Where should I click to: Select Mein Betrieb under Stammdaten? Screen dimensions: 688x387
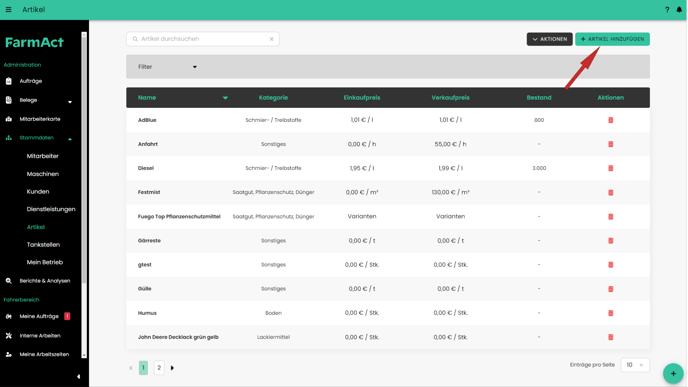[x=45, y=262]
